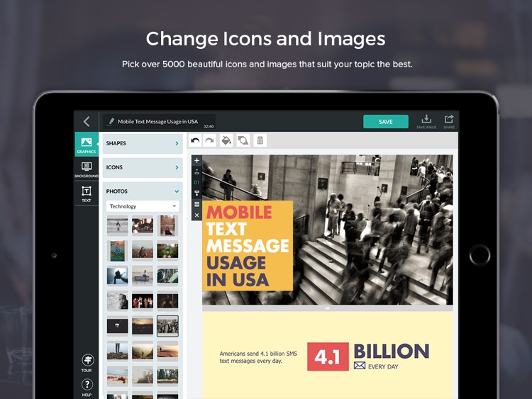Click the red 4.1 box
The height and width of the screenshot is (399, 532).
[328, 356]
